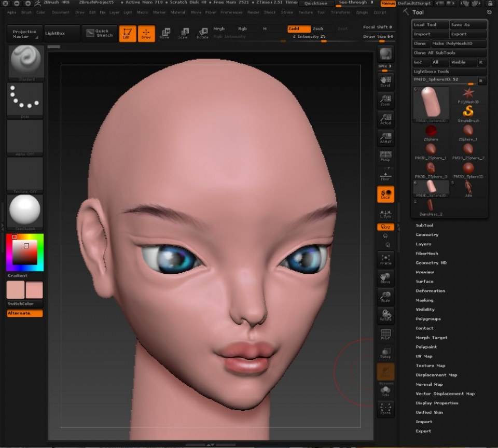Toggle the Floor grid

click(385, 176)
